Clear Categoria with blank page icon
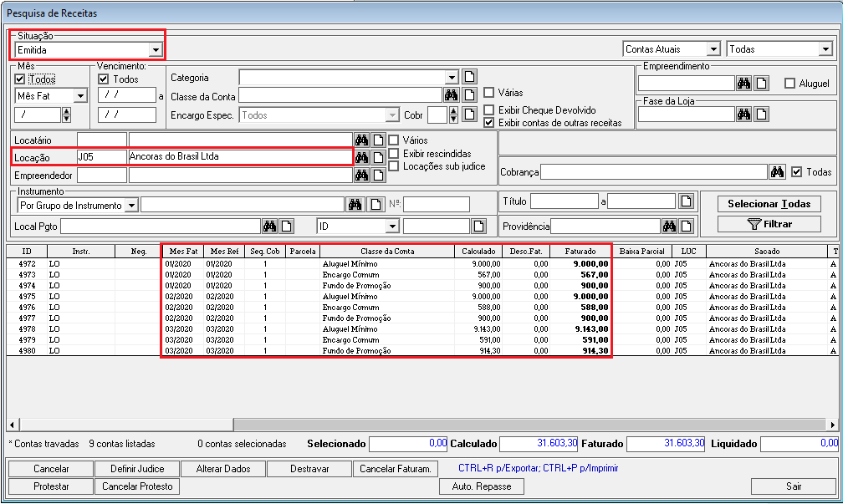This screenshot has height=504, width=843. coord(469,77)
